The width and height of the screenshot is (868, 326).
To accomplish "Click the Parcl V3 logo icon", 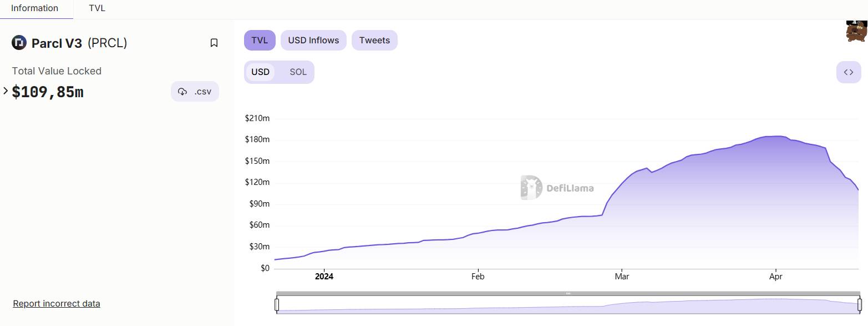I will click(19, 43).
